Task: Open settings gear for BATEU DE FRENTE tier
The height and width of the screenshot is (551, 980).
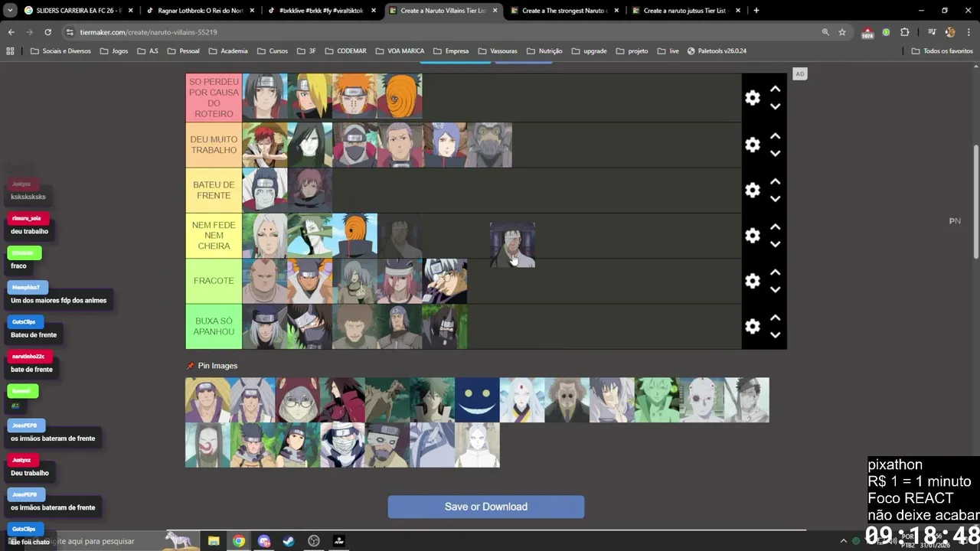Action: 753,190
